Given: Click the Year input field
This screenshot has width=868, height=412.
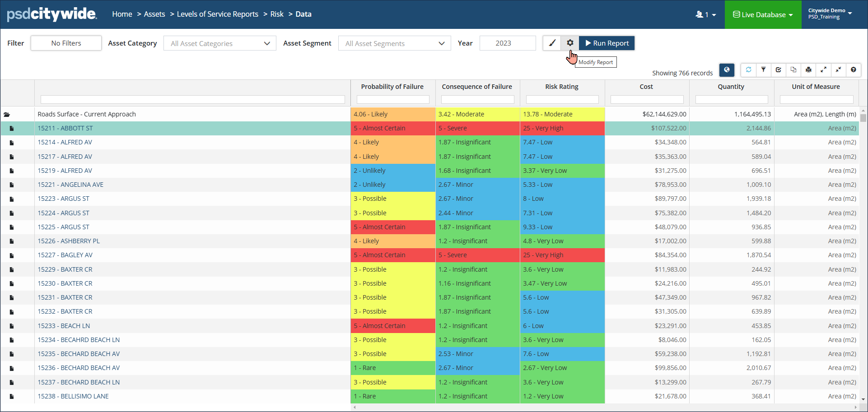Looking at the screenshot, I should click(507, 43).
